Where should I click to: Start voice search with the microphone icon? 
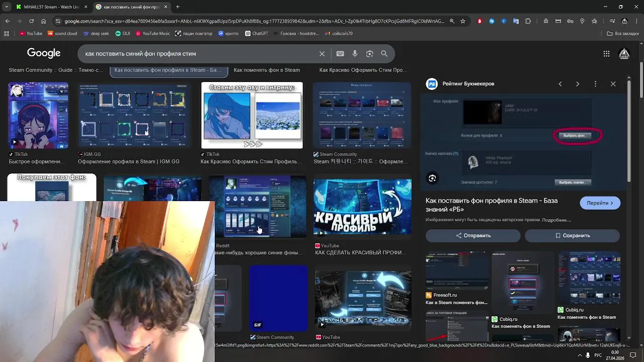point(355,54)
